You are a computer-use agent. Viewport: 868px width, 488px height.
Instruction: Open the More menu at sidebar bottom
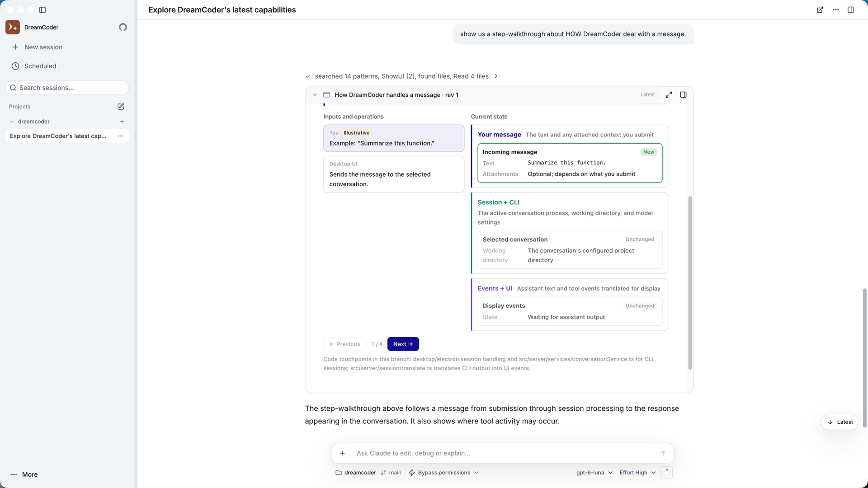coord(24,474)
